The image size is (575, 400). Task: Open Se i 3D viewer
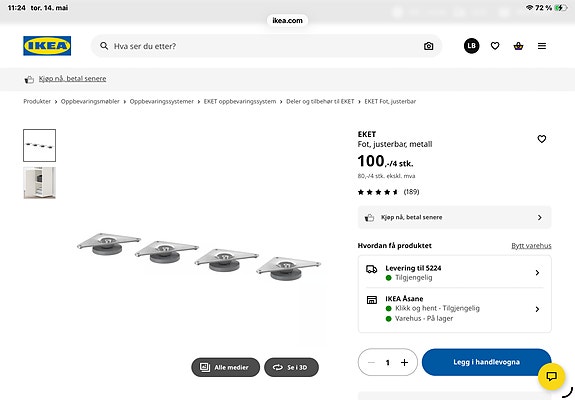click(x=291, y=367)
